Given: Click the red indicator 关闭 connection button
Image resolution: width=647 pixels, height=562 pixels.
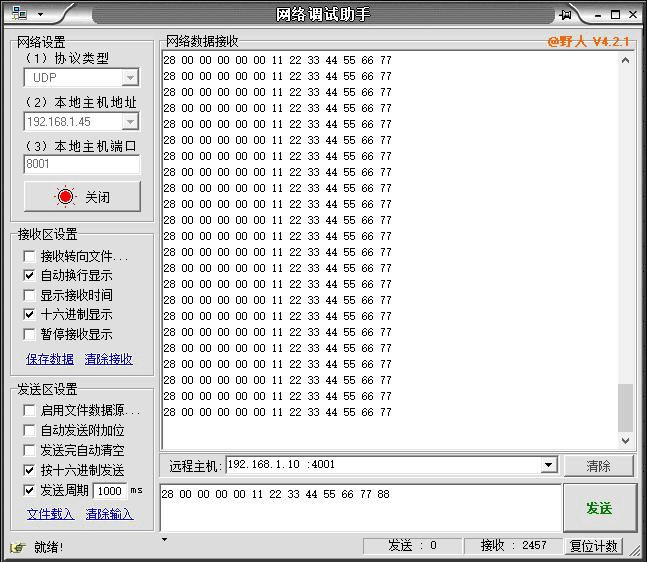Looking at the screenshot, I should click(82, 197).
